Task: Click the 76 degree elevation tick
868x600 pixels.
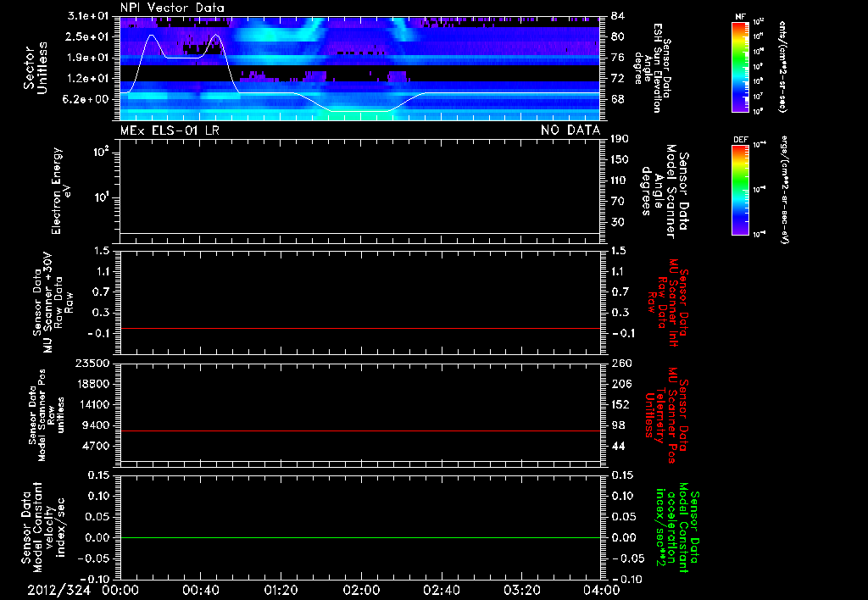Action: pos(618,58)
